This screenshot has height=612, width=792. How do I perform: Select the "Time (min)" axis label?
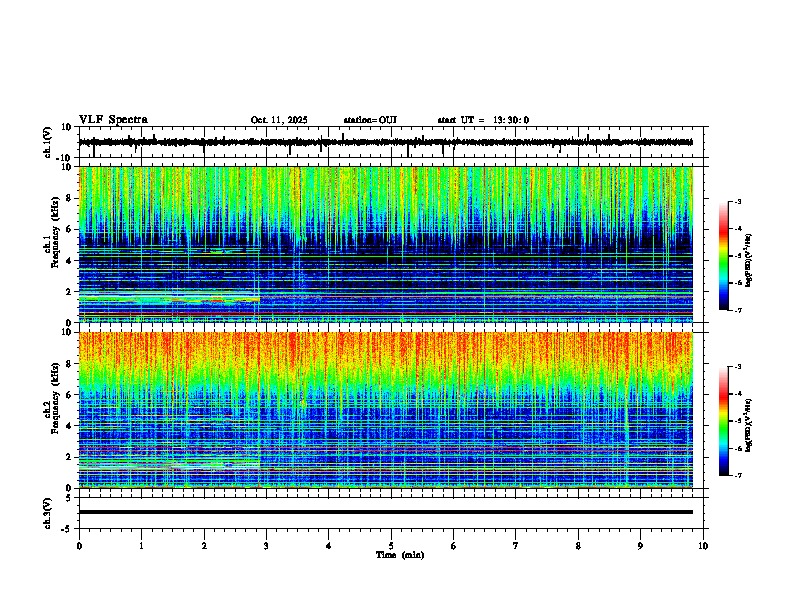400,555
